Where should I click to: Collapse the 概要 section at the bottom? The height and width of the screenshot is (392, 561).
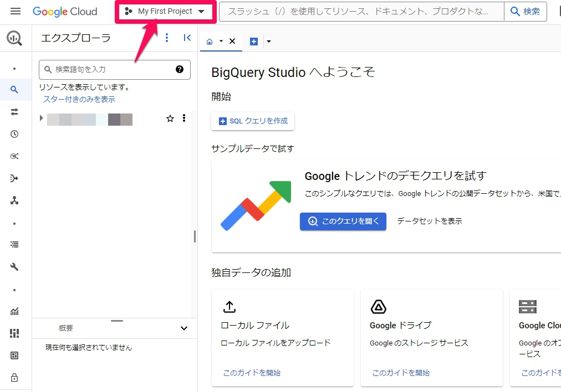pyautogui.click(x=183, y=328)
